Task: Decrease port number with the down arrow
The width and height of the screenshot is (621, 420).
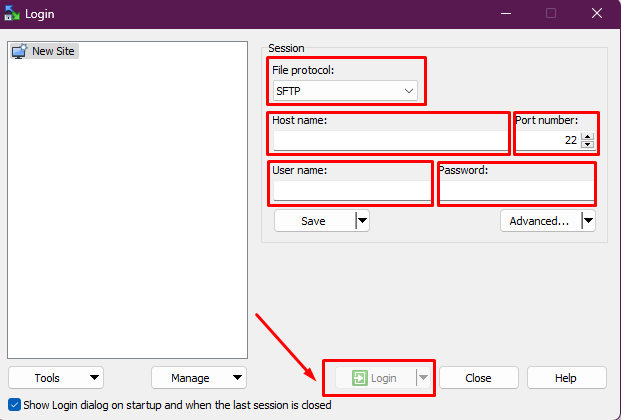Action: point(588,145)
